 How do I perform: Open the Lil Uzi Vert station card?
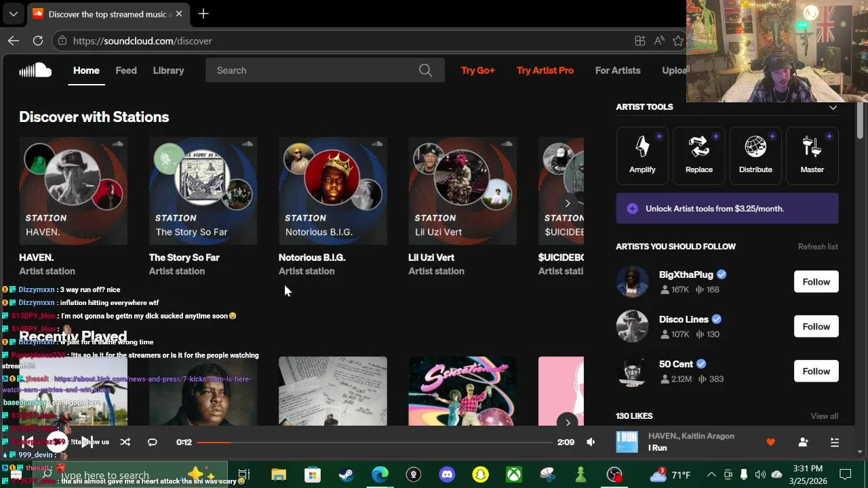click(x=462, y=191)
